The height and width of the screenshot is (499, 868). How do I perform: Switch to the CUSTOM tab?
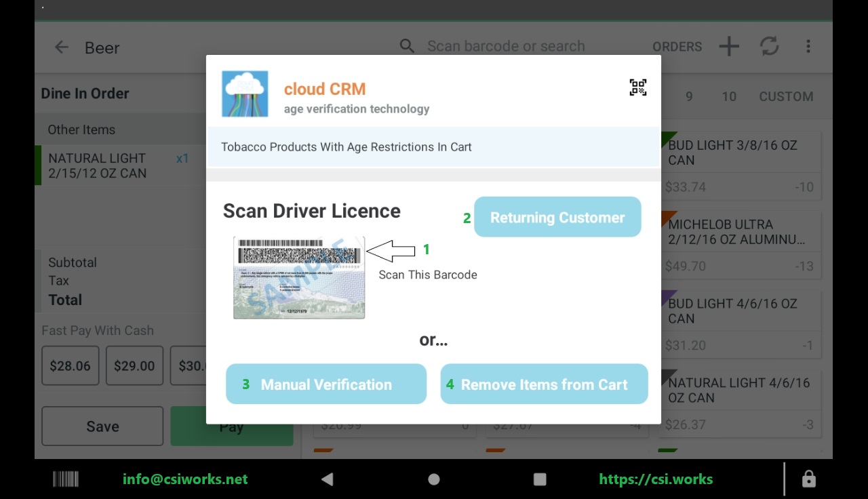(x=786, y=96)
